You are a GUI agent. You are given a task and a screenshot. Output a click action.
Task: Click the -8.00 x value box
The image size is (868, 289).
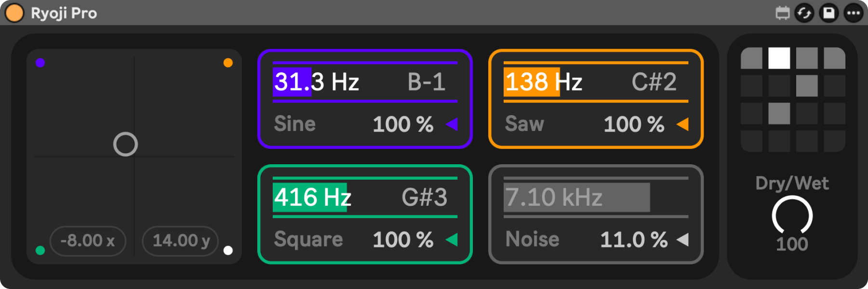[x=88, y=241]
